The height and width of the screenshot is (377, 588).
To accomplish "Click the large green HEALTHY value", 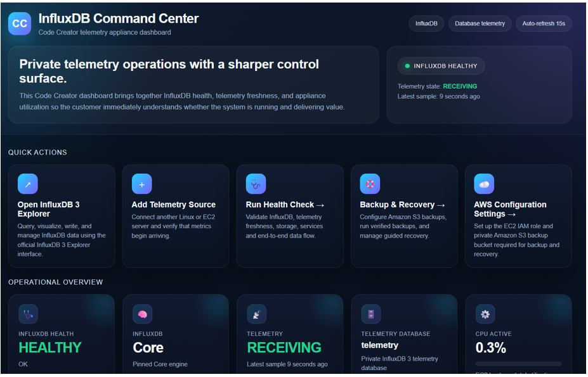I will pyautogui.click(x=50, y=348).
